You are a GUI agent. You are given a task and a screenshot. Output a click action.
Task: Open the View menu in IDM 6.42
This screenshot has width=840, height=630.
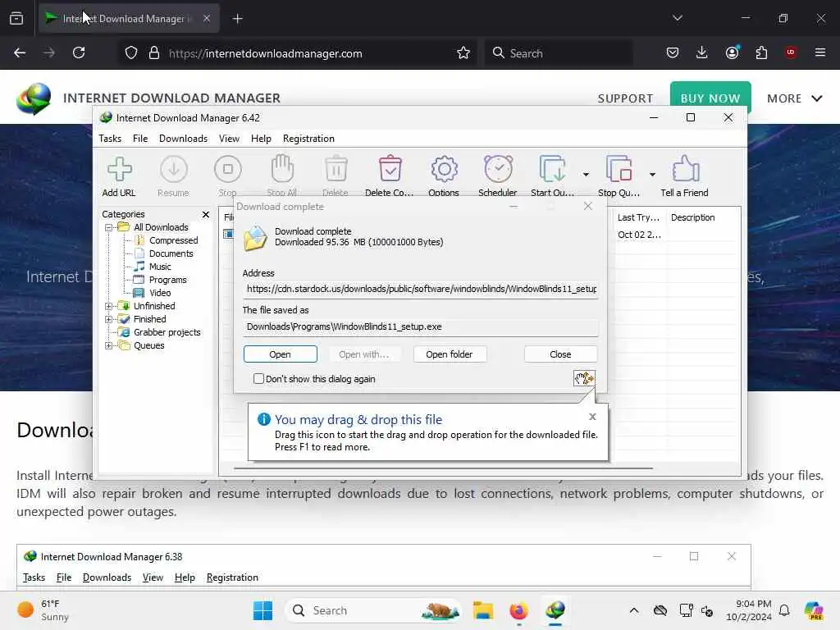coord(230,138)
